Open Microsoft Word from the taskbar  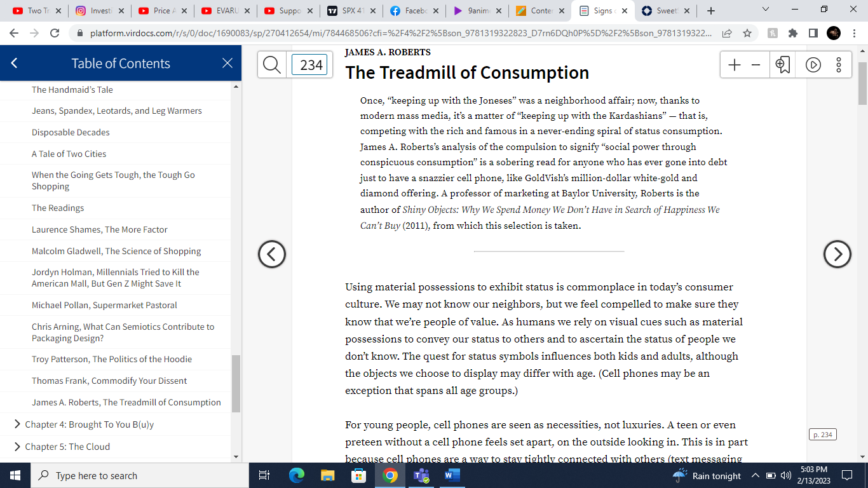pos(452,475)
